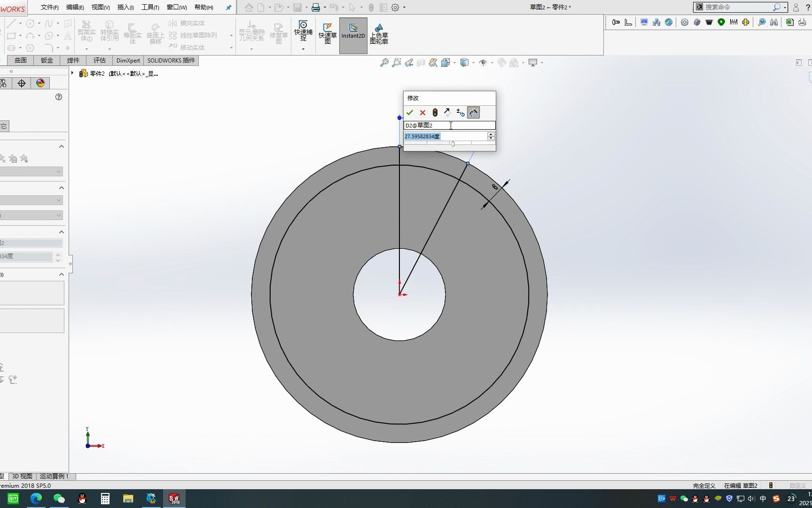Image resolution: width=812 pixels, height=508 pixels.
Task: Increment the angle value with the up spinner
Action: 491,134
